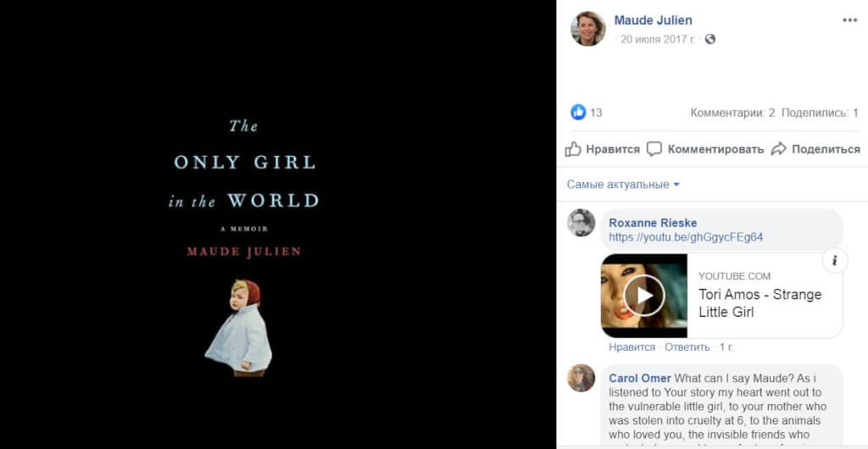This screenshot has height=449, width=868.
Task: Open the post options three-dot menu
Action: point(849,20)
